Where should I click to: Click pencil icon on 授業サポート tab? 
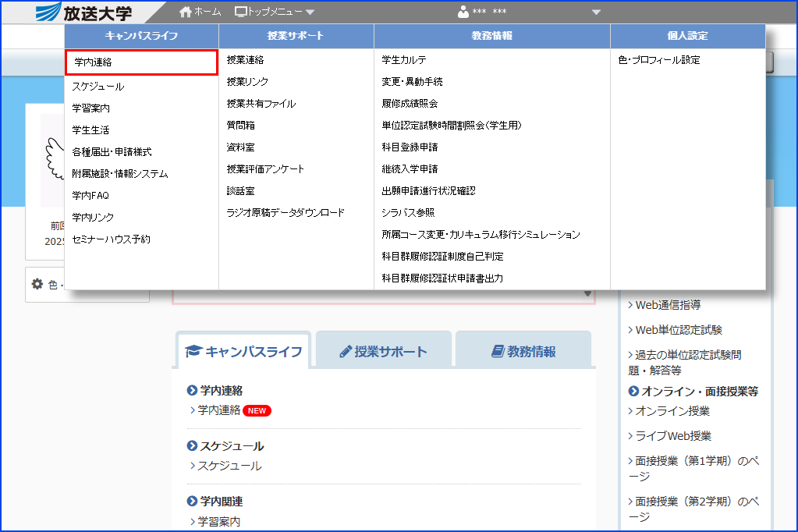(x=346, y=352)
